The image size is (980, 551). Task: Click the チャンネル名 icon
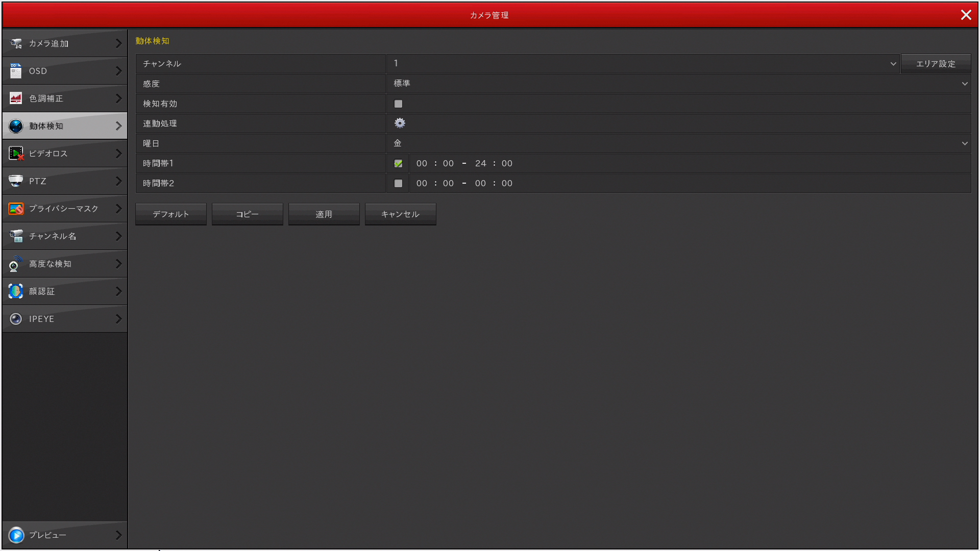coord(16,236)
